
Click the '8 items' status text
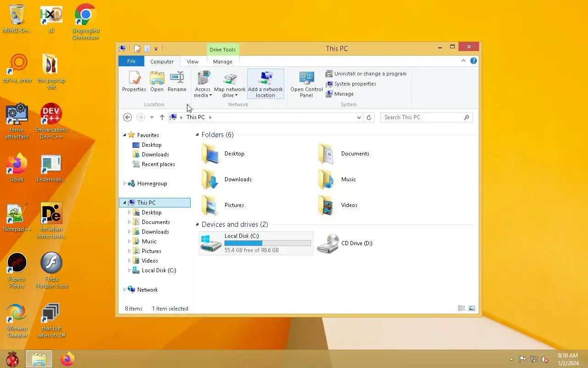click(x=134, y=309)
